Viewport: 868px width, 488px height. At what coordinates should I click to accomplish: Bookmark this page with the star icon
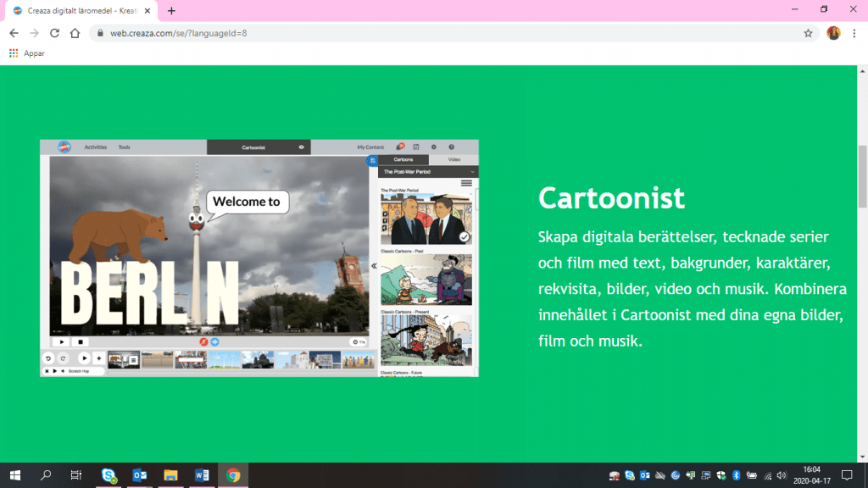coord(808,33)
